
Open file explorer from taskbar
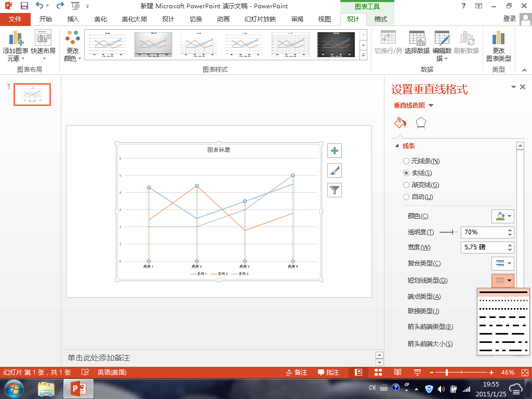[46, 389]
